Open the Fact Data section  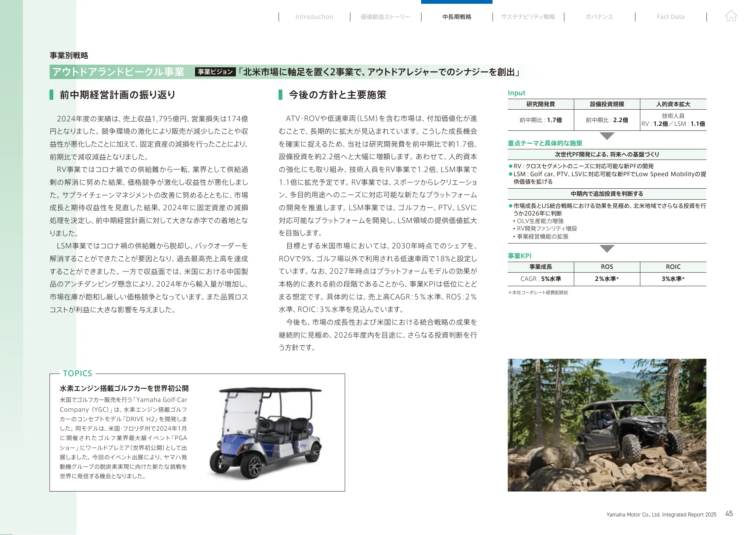pos(671,17)
